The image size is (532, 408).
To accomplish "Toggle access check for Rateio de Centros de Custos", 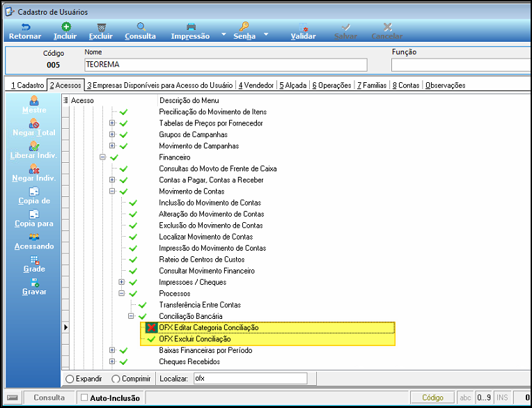I will [x=133, y=260].
